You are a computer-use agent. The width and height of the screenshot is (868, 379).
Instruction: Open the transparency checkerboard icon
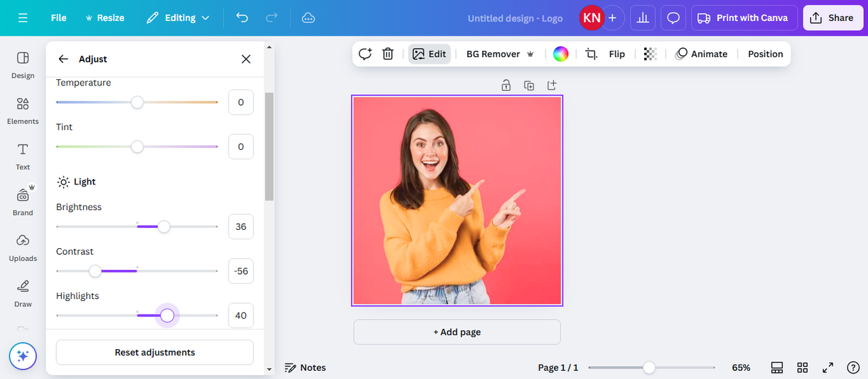(x=650, y=54)
